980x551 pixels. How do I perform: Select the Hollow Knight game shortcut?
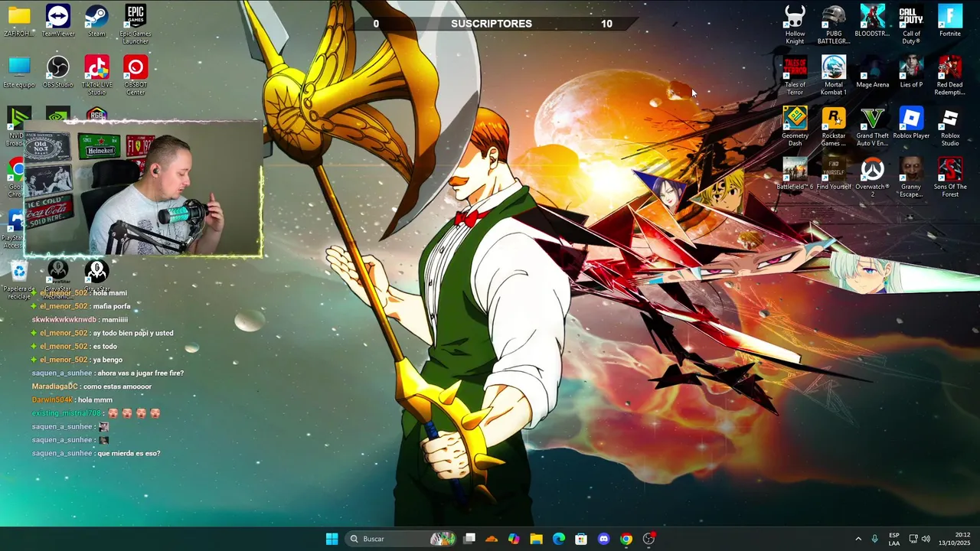click(x=795, y=24)
